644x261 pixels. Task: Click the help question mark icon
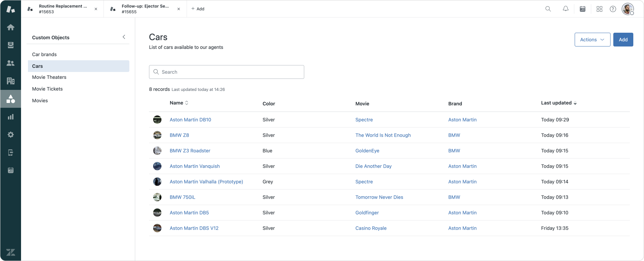pos(613,9)
